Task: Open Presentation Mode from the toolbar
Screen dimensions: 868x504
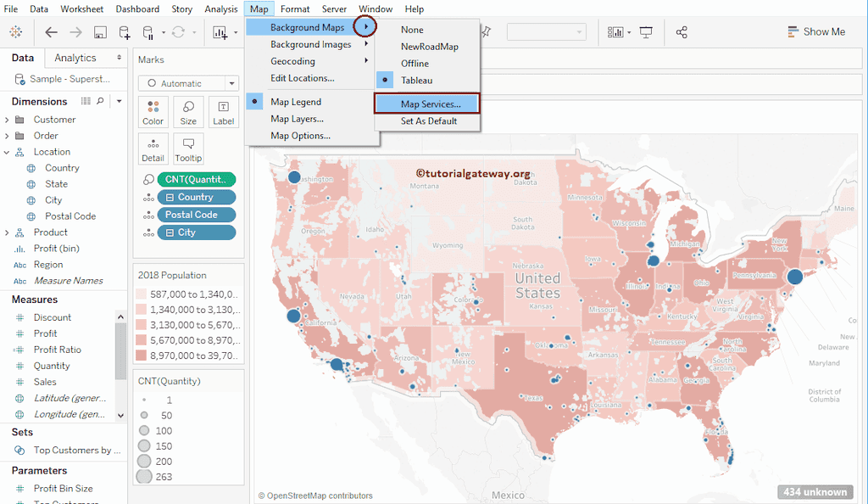Action: [646, 31]
